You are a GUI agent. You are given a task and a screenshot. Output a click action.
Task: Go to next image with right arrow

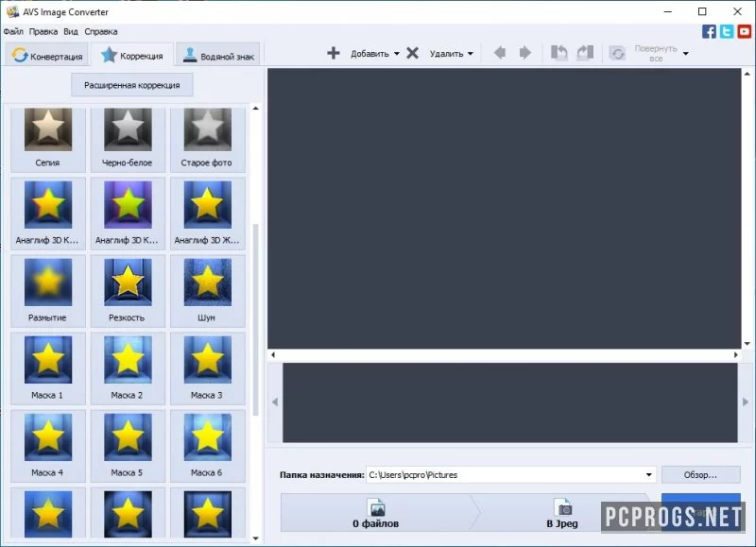[x=525, y=53]
